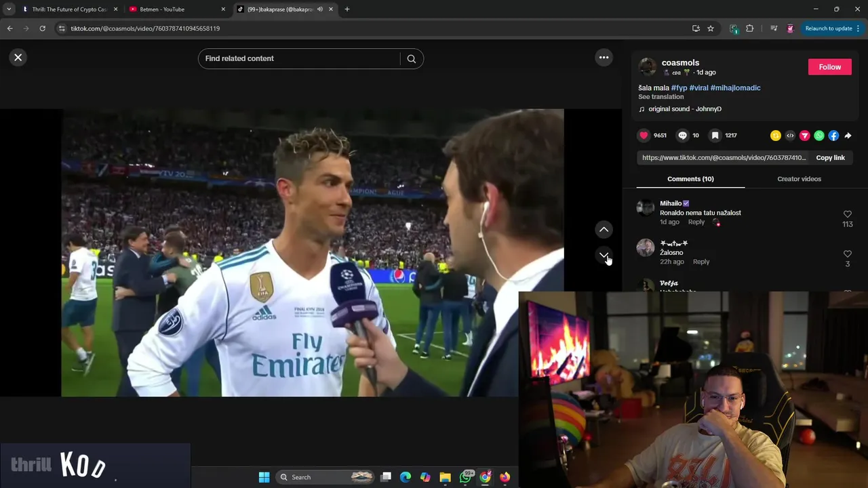Screen dimensions: 868x488
Task: Close the Betmen - YouTube tab
Action: point(223,9)
